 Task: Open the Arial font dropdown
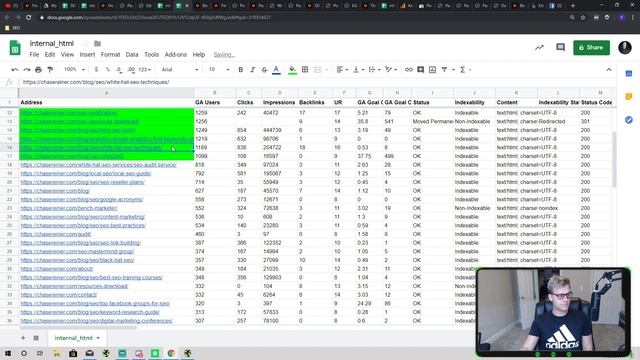point(180,70)
